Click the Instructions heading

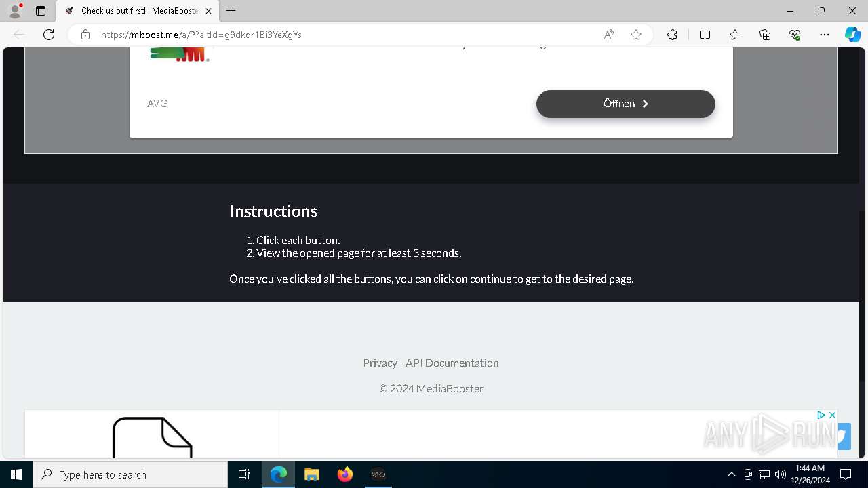tap(273, 211)
